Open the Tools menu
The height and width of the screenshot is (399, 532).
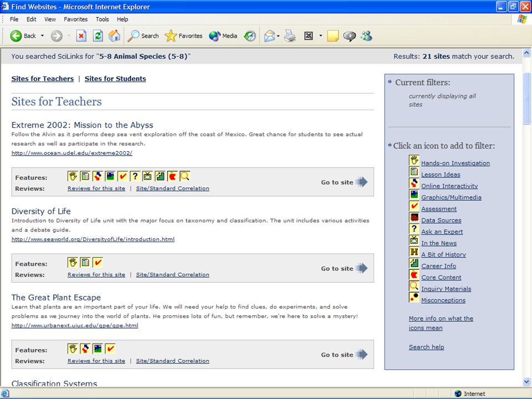102,19
